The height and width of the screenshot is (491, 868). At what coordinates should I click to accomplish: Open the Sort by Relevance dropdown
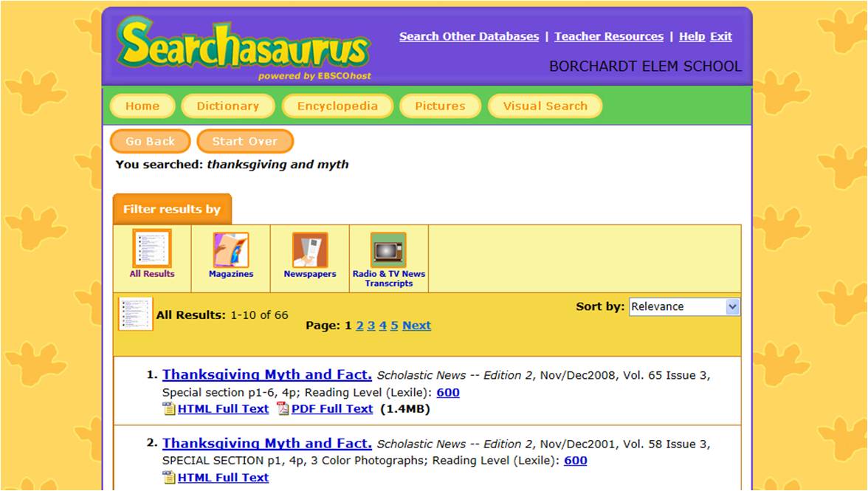684,306
